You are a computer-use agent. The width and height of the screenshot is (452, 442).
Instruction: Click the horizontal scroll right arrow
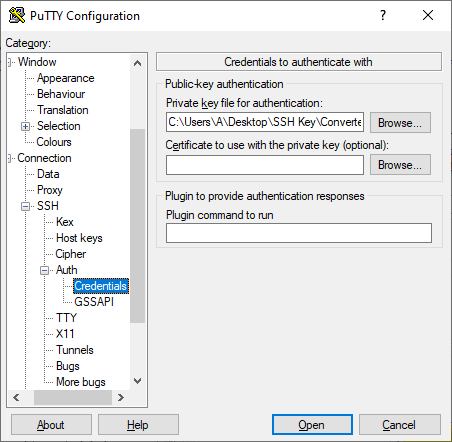(x=121, y=397)
